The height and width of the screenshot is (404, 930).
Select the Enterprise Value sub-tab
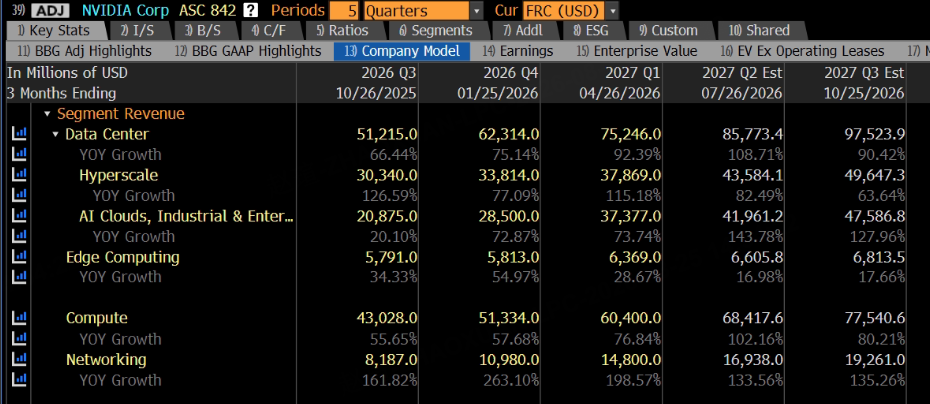click(x=638, y=52)
